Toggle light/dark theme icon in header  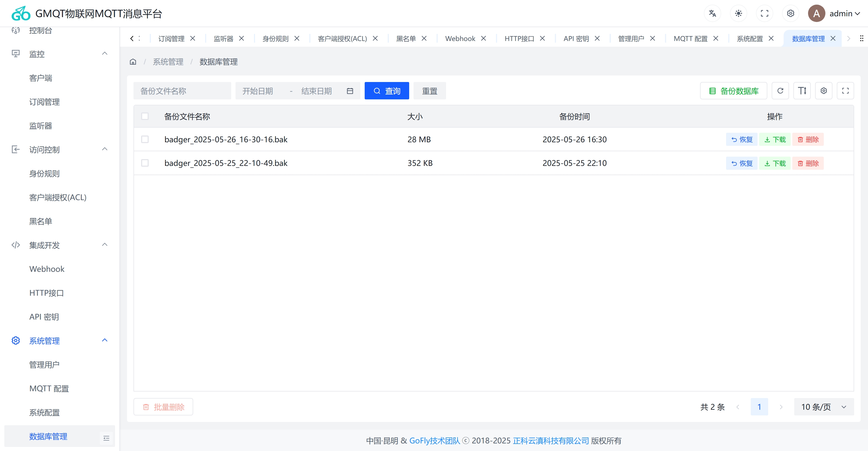click(x=738, y=13)
